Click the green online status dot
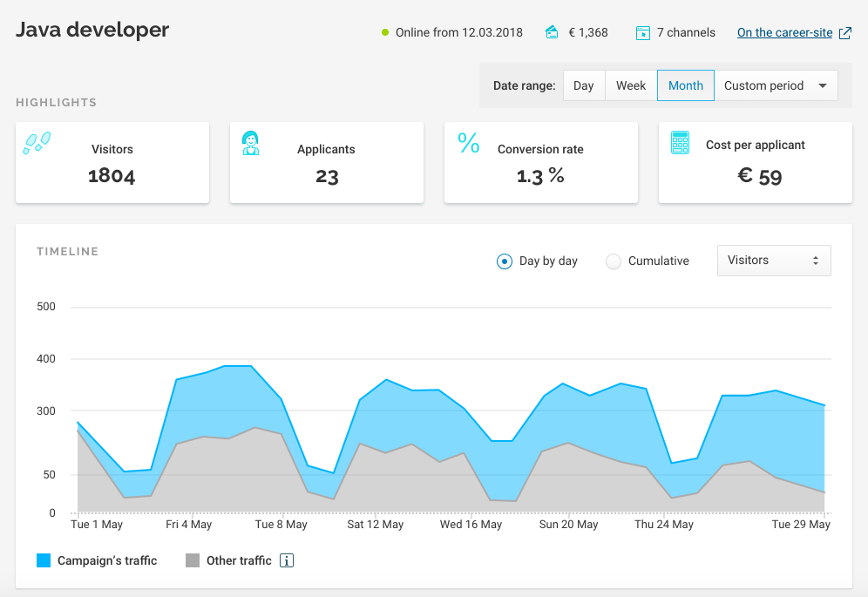This screenshot has height=597, width=868. 385,33
